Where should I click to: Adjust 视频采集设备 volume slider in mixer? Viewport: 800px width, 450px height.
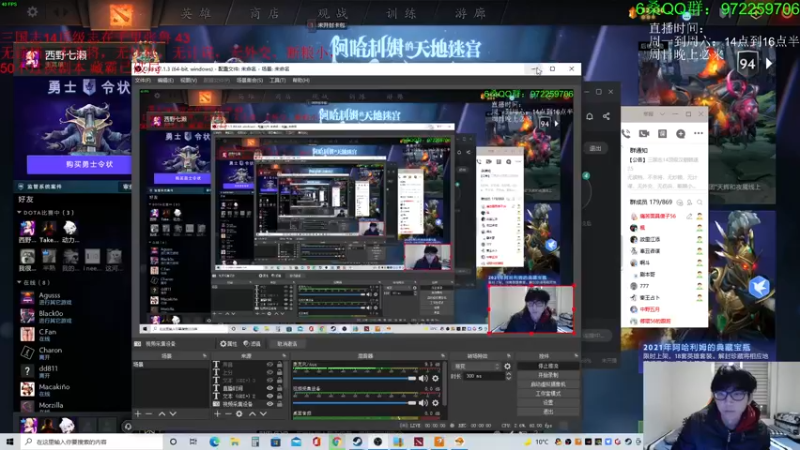coord(355,403)
